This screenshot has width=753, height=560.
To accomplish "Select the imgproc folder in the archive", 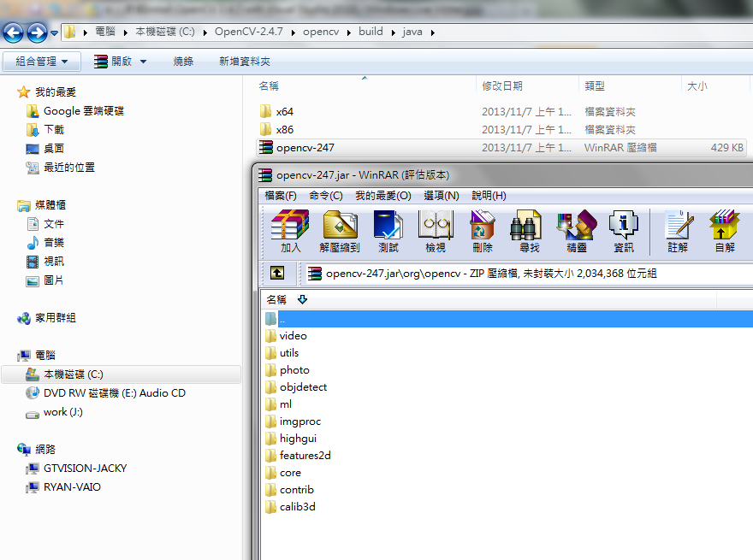I will pos(300,421).
